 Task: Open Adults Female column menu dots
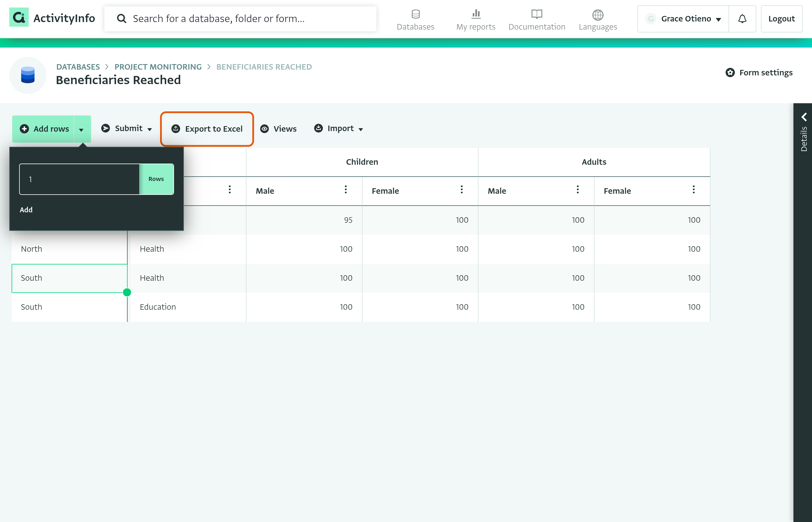(694, 189)
